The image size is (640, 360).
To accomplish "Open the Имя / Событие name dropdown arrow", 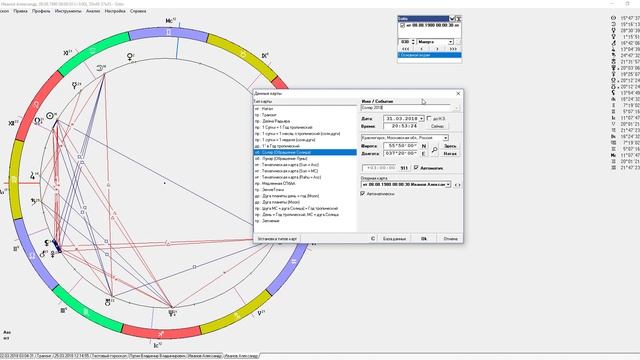I will [x=456, y=108].
